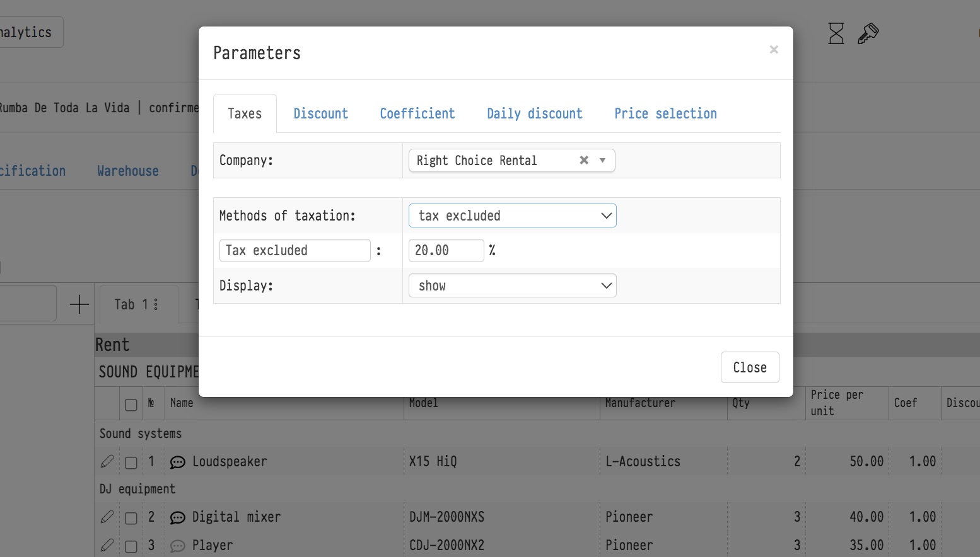Toggle the select-all checkbox in the table header

[x=131, y=405]
